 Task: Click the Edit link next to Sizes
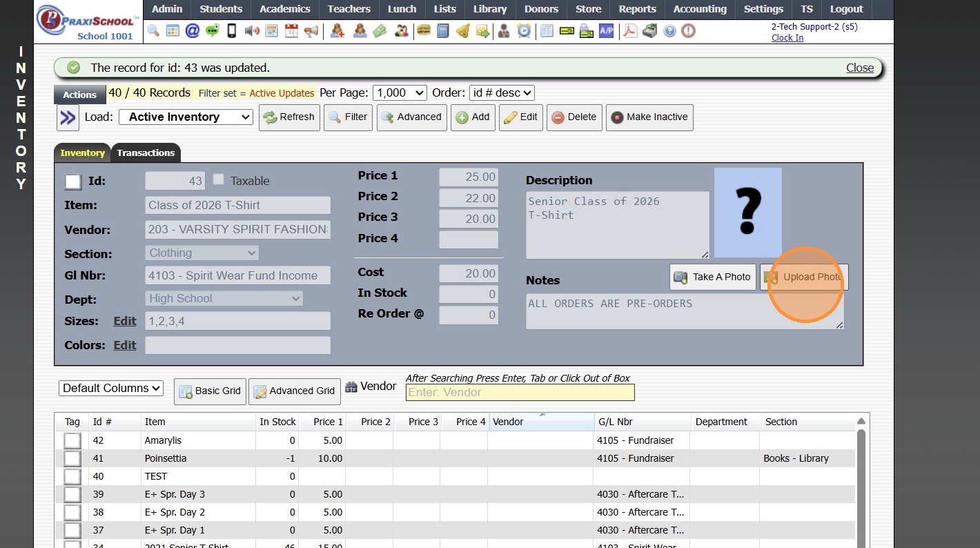(x=125, y=321)
